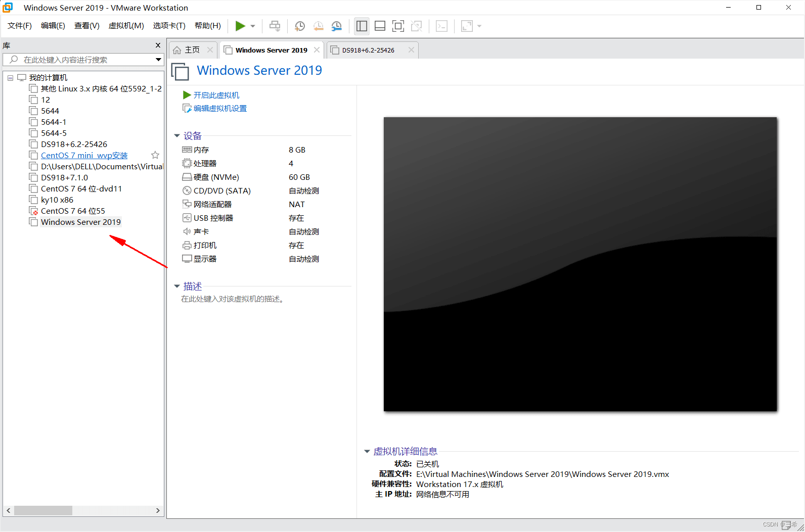This screenshot has width=805, height=532.
Task: Click the black VM screen preview thumbnail
Action: pos(580,264)
